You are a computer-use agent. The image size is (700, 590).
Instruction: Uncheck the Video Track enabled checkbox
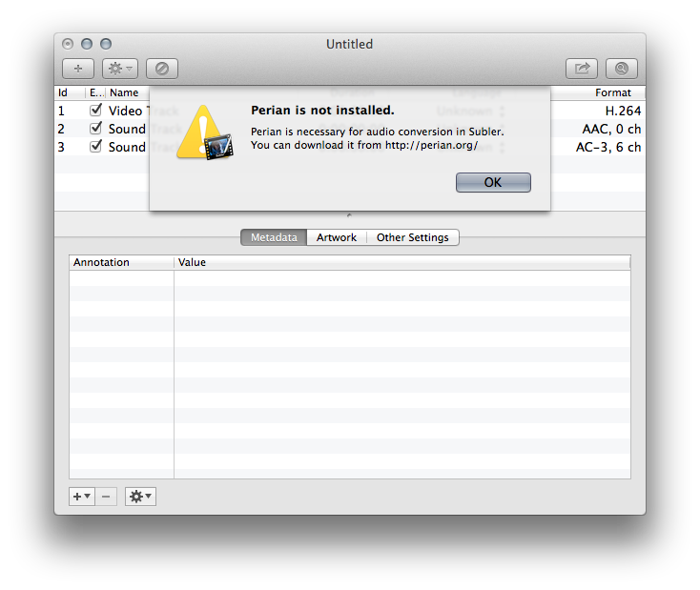click(95, 110)
